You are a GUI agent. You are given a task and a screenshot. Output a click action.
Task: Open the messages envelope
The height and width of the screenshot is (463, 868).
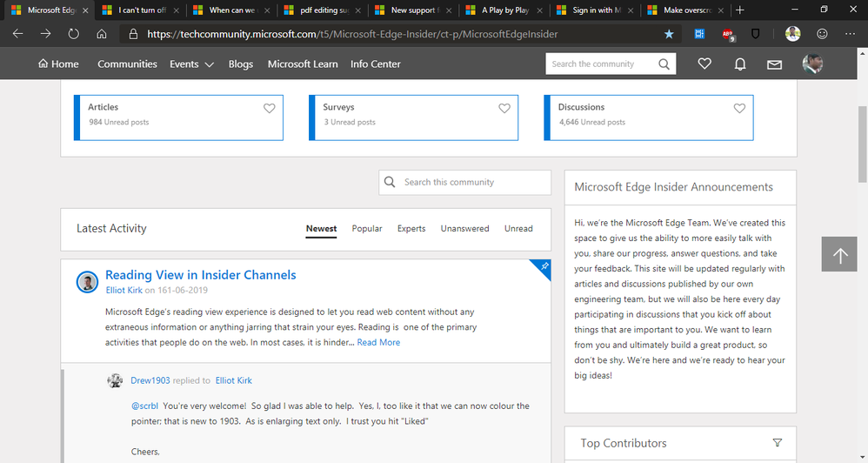tap(774, 64)
